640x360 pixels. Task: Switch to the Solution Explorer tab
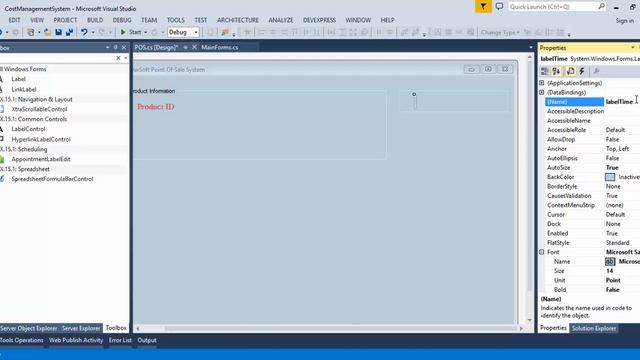pyautogui.click(x=593, y=328)
